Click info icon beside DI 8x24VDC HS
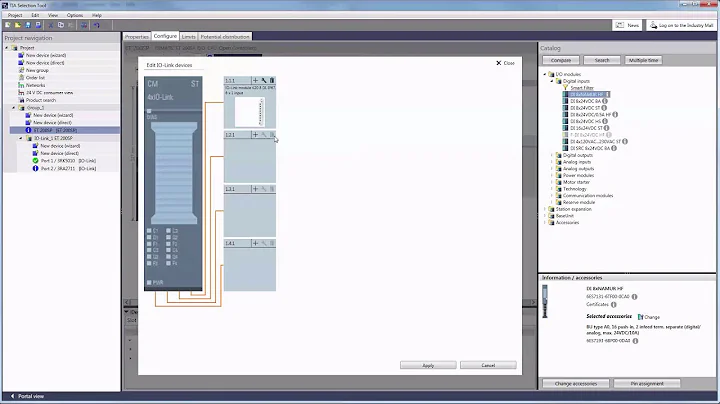This screenshot has width=720, height=404. point(605,121)
